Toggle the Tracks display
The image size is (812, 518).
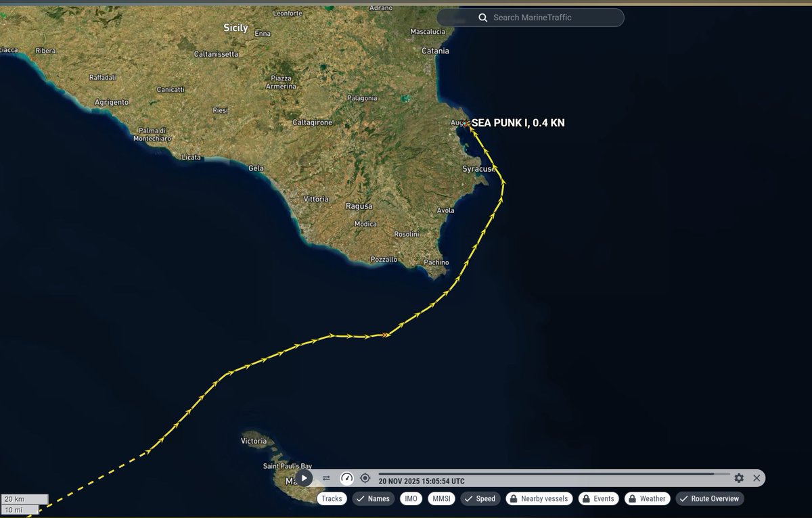[331, 498]
